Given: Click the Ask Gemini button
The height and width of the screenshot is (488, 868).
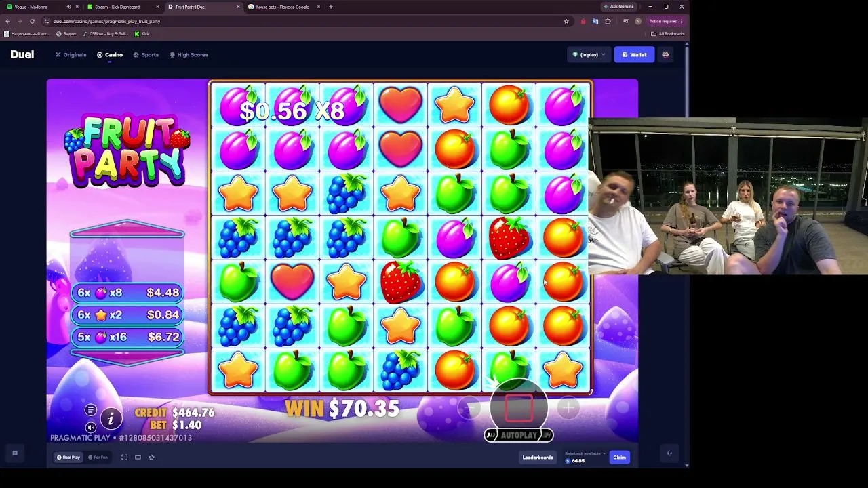Looking at the screenshot, I should pyautogui.click(x=618, y=7).
